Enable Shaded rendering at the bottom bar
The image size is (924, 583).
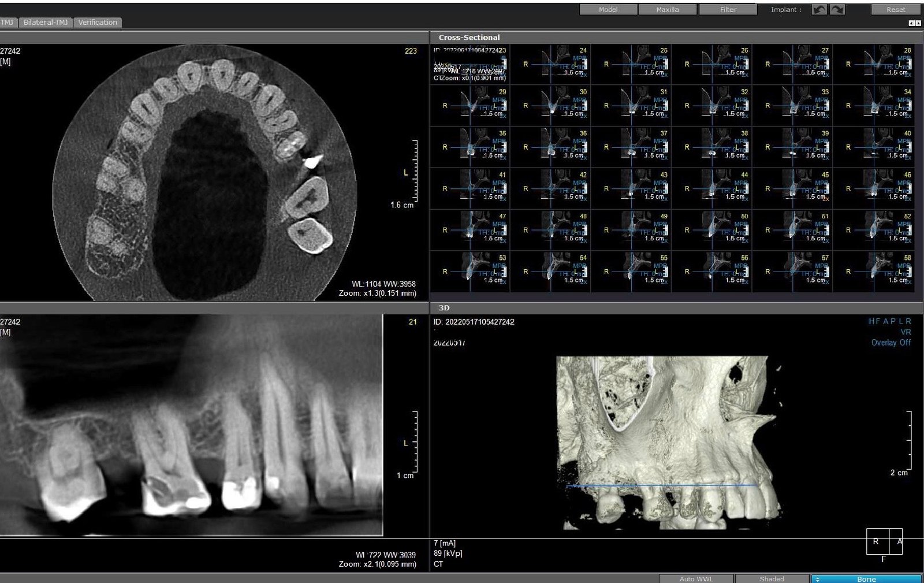(x=771, y=578)
